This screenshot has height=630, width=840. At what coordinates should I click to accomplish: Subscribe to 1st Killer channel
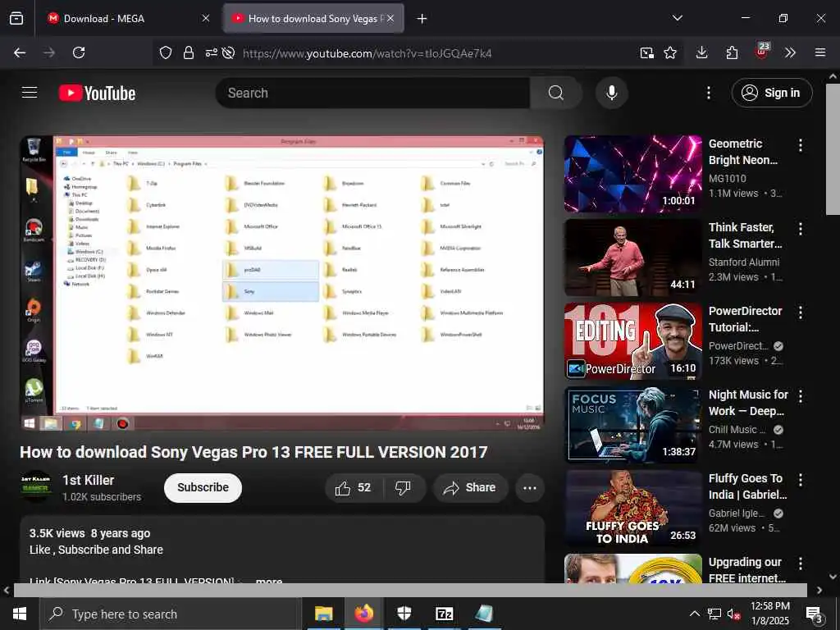point(203,487)
